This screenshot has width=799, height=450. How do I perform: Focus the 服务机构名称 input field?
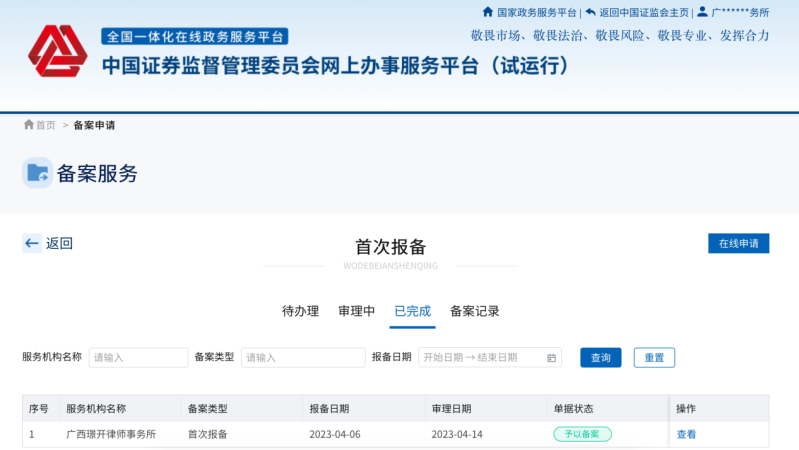tap(138, 358)
